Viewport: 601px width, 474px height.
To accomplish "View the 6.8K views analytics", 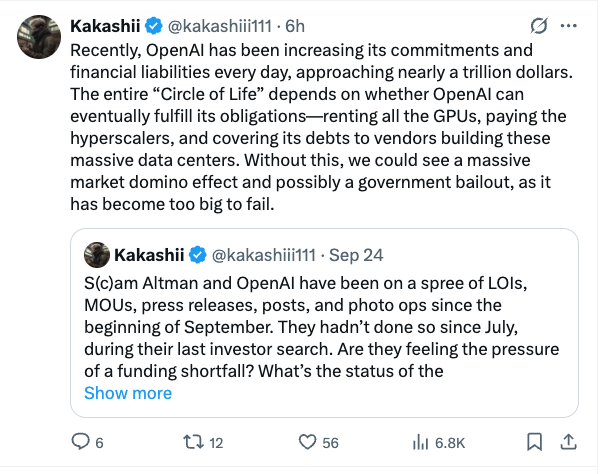I will pos(420,441).
